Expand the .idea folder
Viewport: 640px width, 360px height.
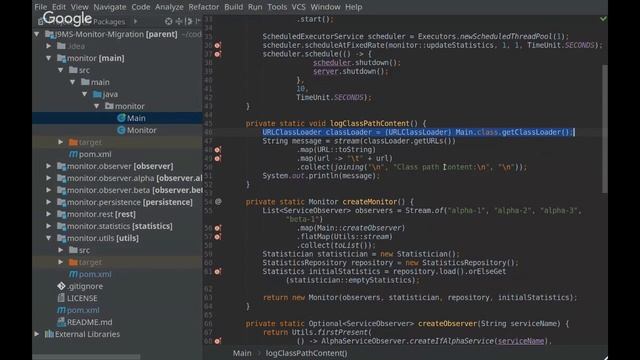click(x=49, y=46)
